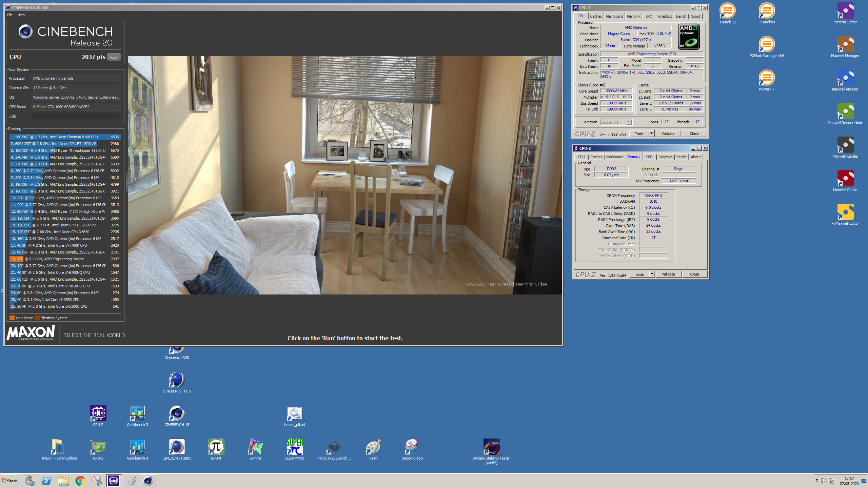Click Close button in bottom CPU-Z
This screenshot has height=488, width=868.
coord(694,274)
